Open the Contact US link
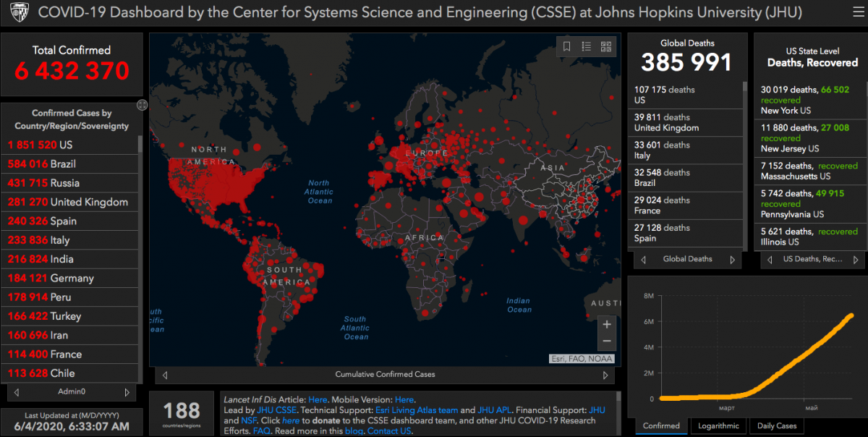 pyautogui.click(x=390, y=431)
